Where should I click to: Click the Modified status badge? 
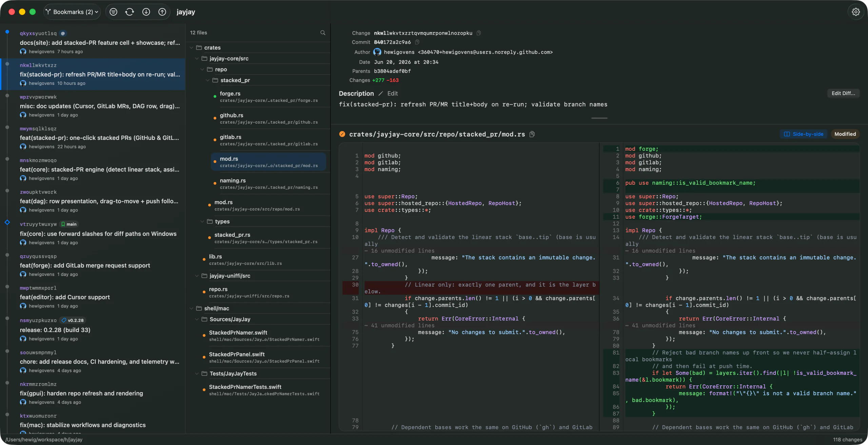point(845,134)
